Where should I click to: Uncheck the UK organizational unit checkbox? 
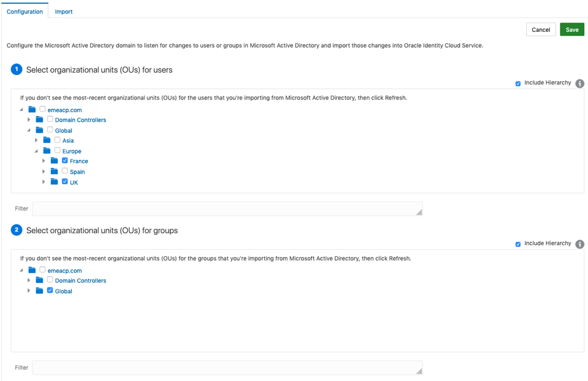(x=64, y=182)
